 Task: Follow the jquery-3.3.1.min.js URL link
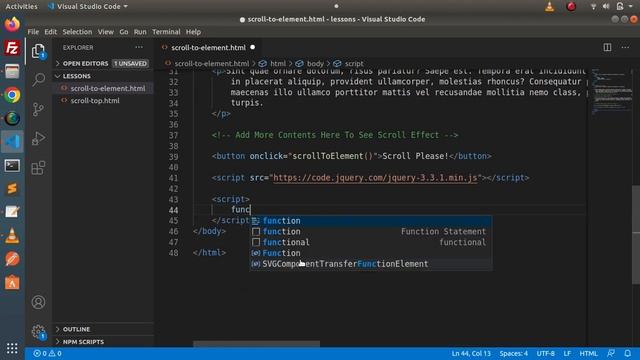[375, 178]
